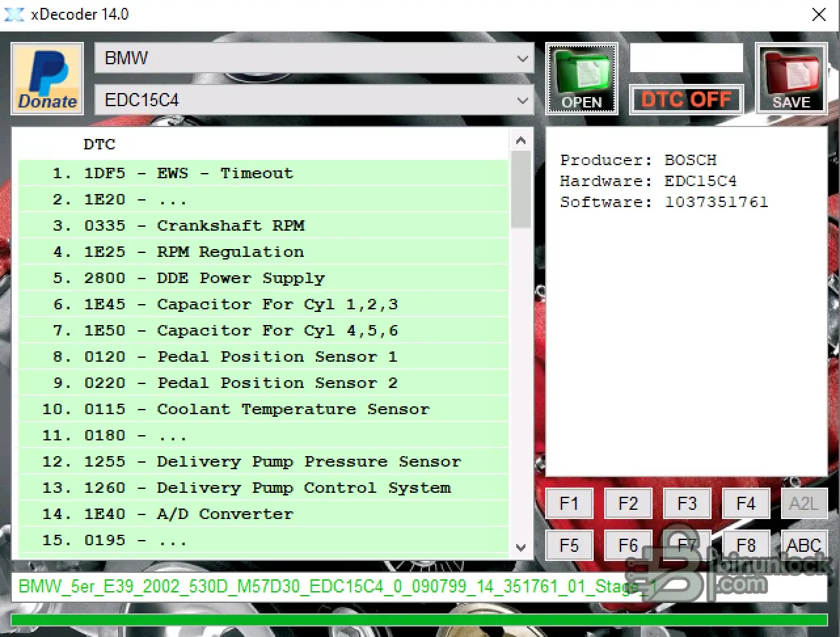Click the xDecoder logo in the title bar
The height and width of the screenshot is (637, 840).
point(14,14)
